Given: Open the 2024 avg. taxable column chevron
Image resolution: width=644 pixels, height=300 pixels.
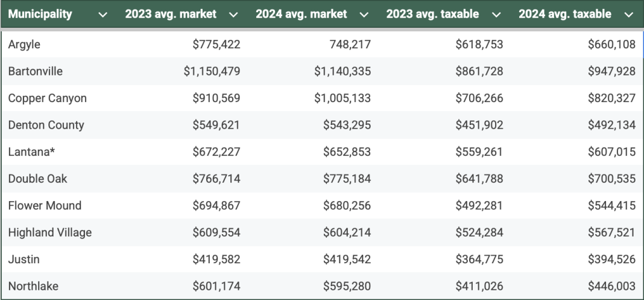Looking at the screenshot, I should [628, 15].
